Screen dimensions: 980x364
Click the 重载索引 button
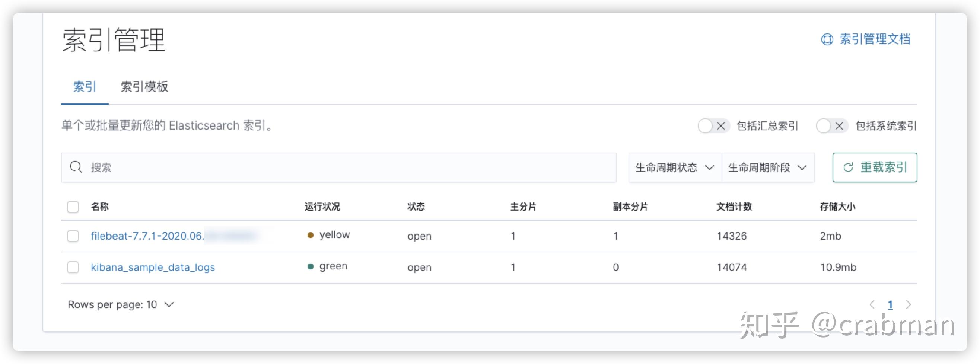[x=875, y=167]
